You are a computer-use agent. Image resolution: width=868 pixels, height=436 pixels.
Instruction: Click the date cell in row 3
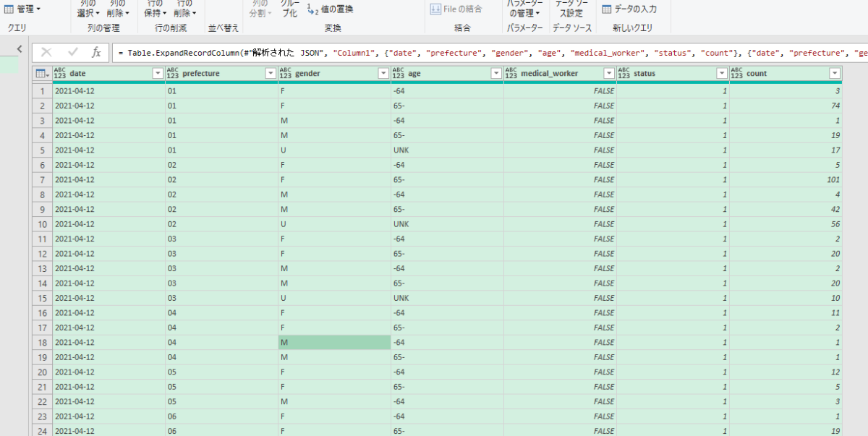coord(109,120)
